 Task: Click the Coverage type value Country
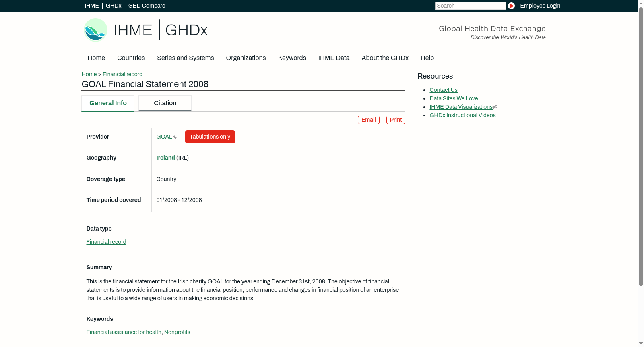point(166,179)
